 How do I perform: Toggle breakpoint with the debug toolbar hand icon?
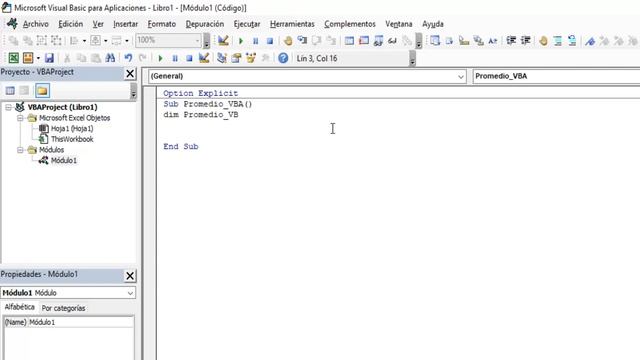pos(288,40)
